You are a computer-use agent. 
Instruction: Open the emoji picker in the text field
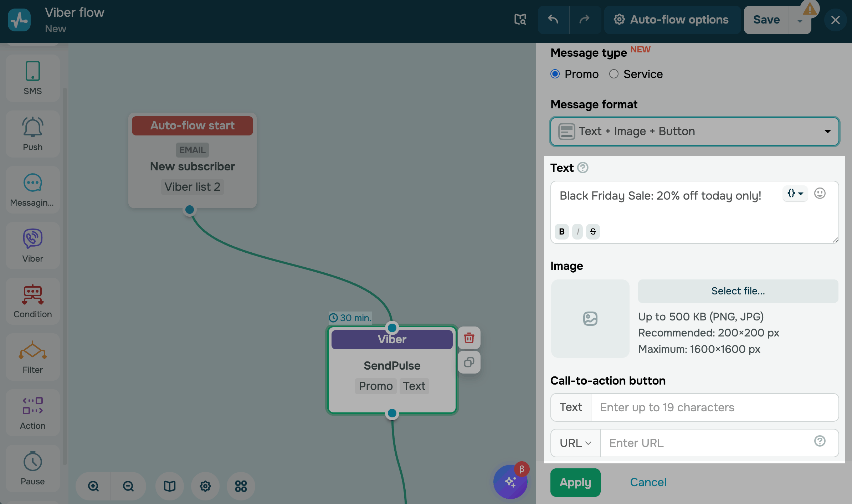point(820,194)
